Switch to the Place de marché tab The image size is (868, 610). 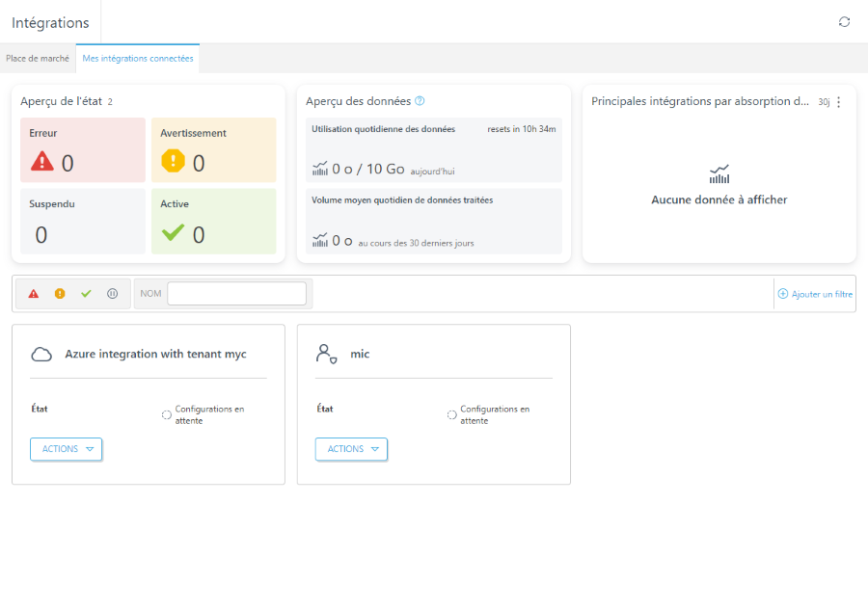point(38,59)
